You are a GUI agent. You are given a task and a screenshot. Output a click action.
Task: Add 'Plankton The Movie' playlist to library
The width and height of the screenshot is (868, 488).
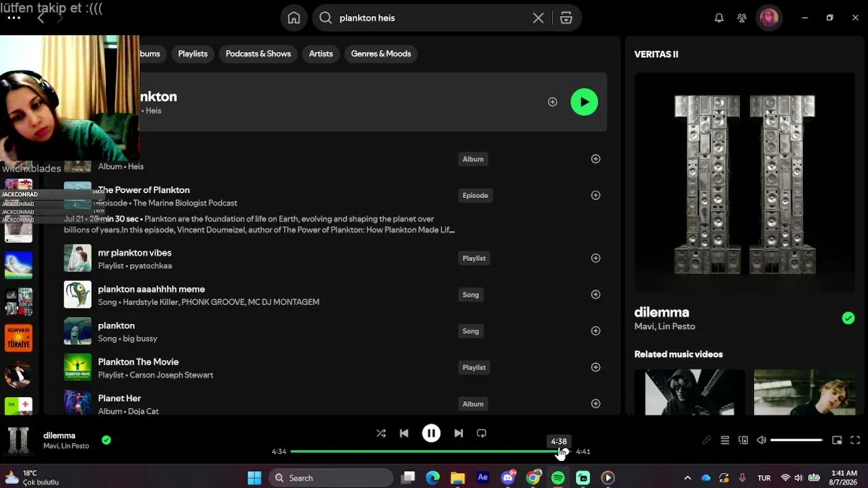(x=595, y=367)
